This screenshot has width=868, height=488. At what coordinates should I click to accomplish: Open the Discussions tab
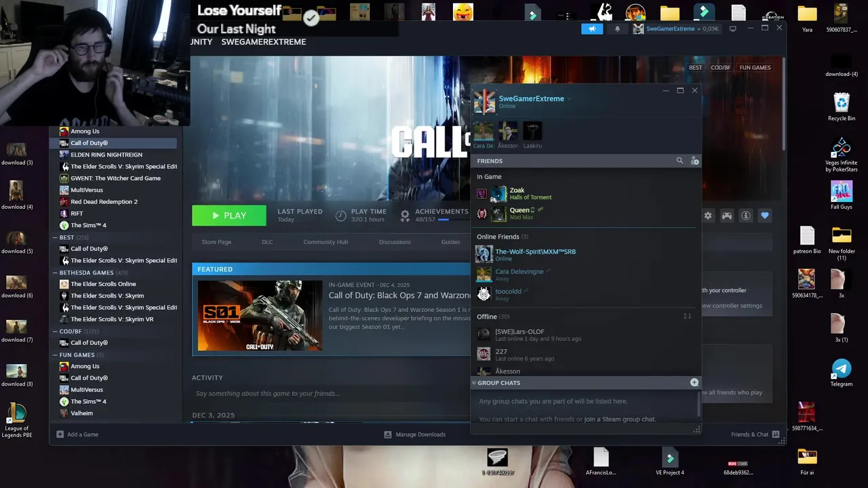[x=395, y=242]
